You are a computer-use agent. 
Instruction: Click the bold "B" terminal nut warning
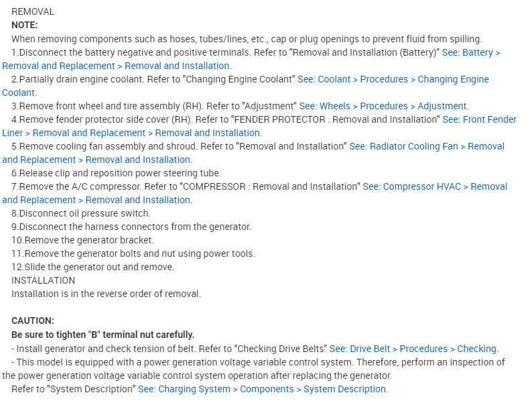point(103,335)
